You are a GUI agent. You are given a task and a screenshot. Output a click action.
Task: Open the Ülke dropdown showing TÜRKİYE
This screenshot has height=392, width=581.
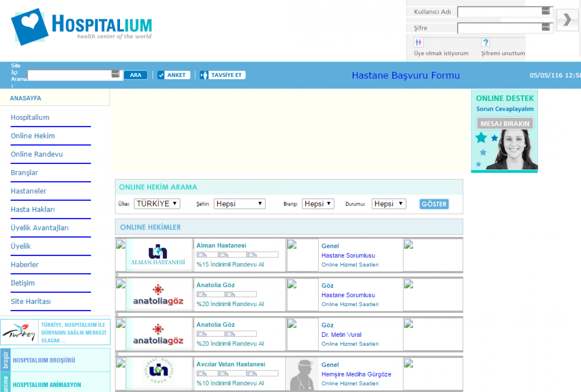coord(157,204)
